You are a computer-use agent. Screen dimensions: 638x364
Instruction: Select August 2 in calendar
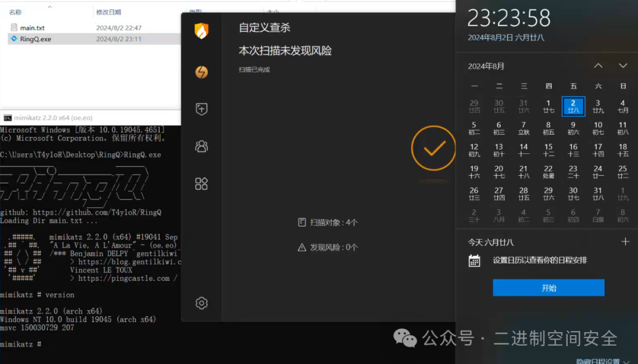pyautogui.click(x=573, y=106)
